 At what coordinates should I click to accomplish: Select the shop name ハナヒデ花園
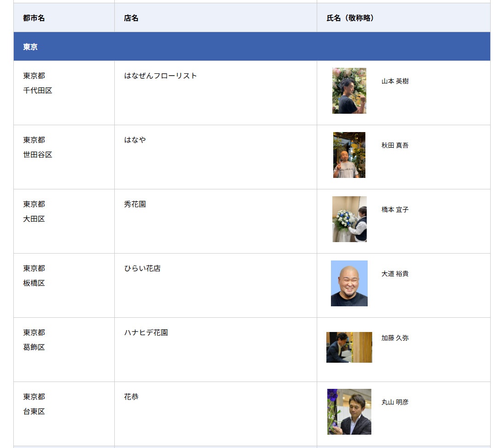146,332
